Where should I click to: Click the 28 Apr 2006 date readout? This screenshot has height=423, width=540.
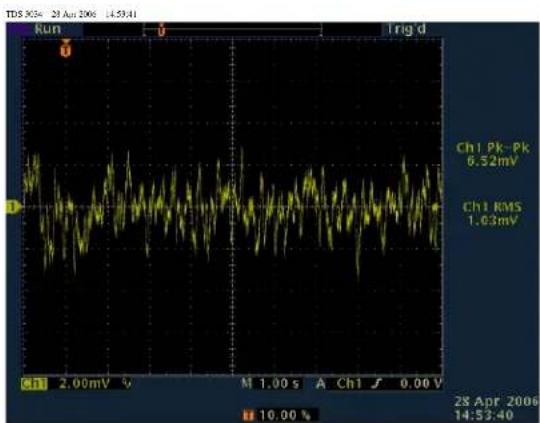tap(496, 402)
